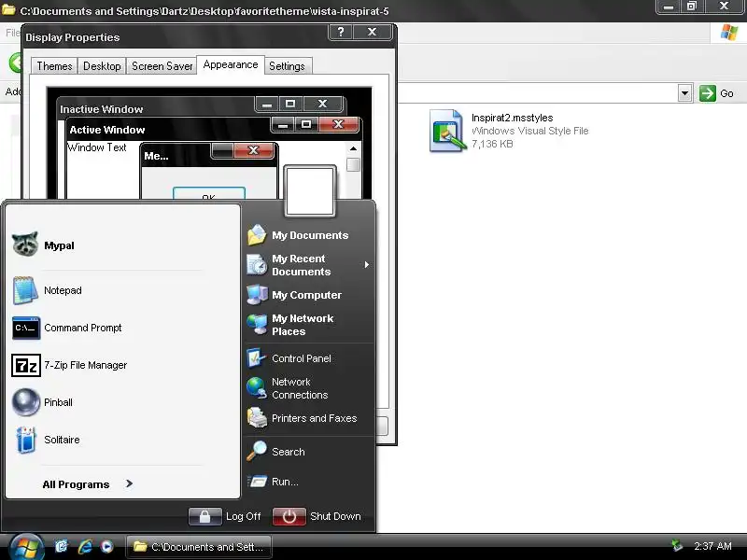The height and width of the screenshot is (560, 747).
Task: Click the Log Off lock button
Action: tap(205, 516)
